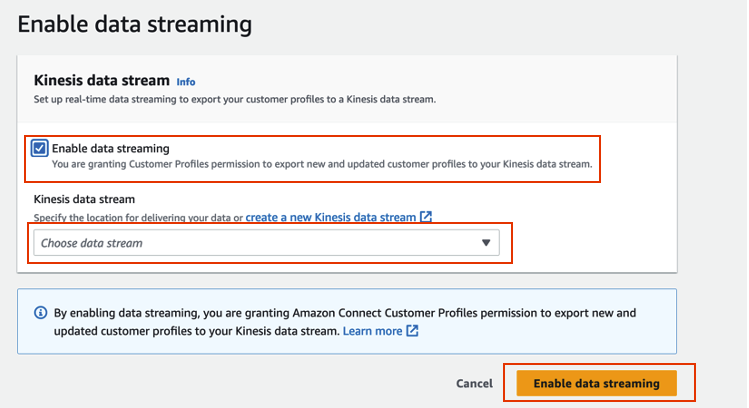749x408 pixels.
Task: Open the Info link beside Kinesis data stream
Action: pos(186,81)
